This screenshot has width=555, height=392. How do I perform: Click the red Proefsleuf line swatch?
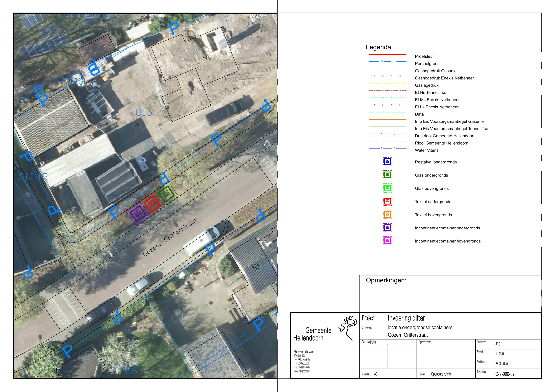(x=387, y=55)
